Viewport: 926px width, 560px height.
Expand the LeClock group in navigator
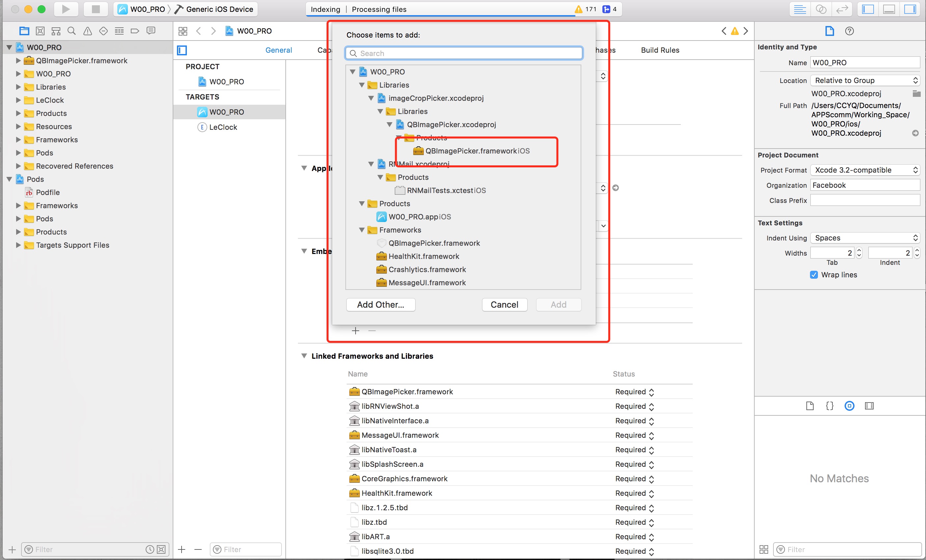[x=18, y=100]
